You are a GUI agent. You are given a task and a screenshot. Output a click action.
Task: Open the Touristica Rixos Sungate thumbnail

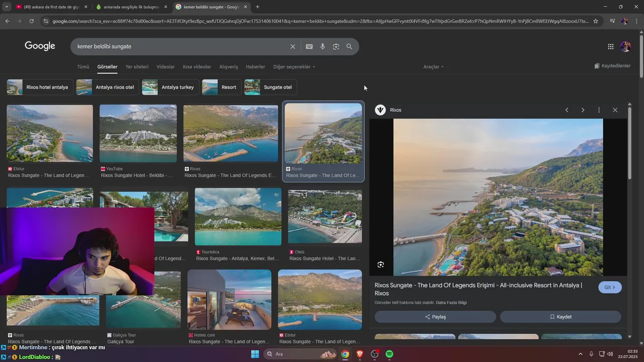[238, 217]
